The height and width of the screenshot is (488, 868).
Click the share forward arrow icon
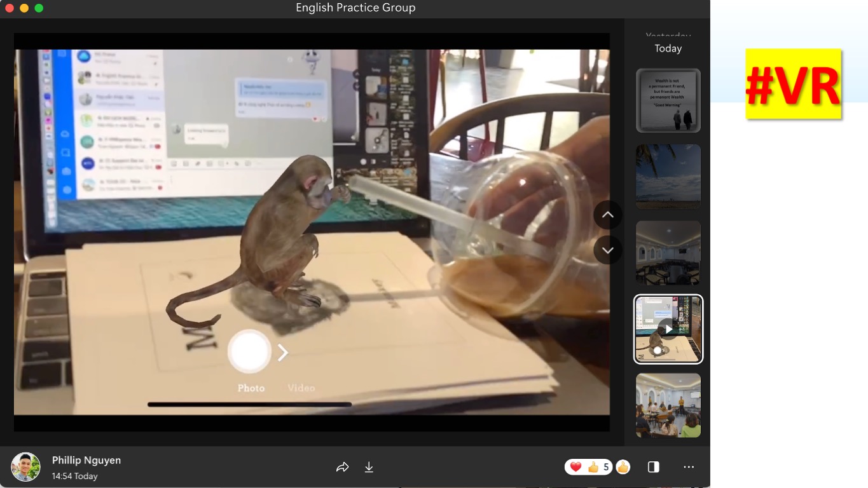(x=342, y=467)
